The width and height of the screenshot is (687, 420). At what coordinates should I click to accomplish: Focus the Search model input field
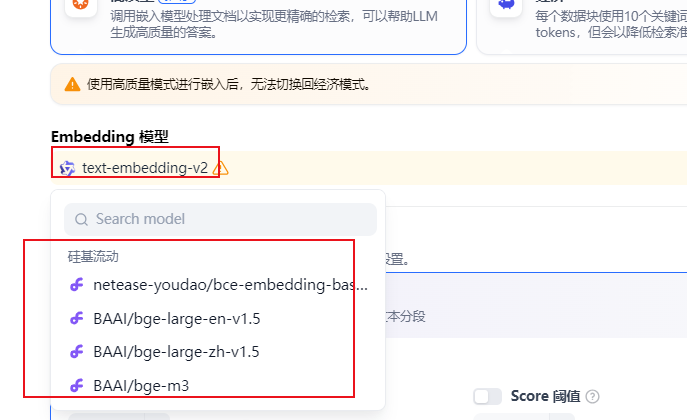point(220,219)
